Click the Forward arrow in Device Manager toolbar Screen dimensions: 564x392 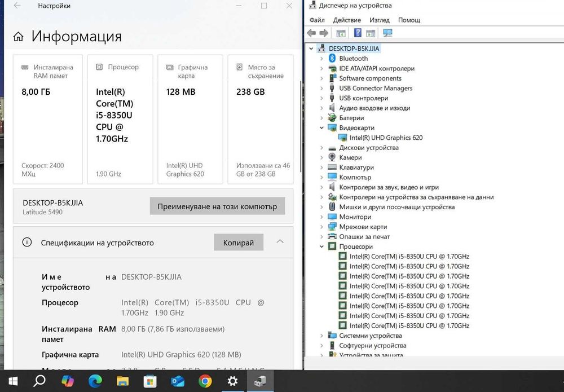coord(324,33)
